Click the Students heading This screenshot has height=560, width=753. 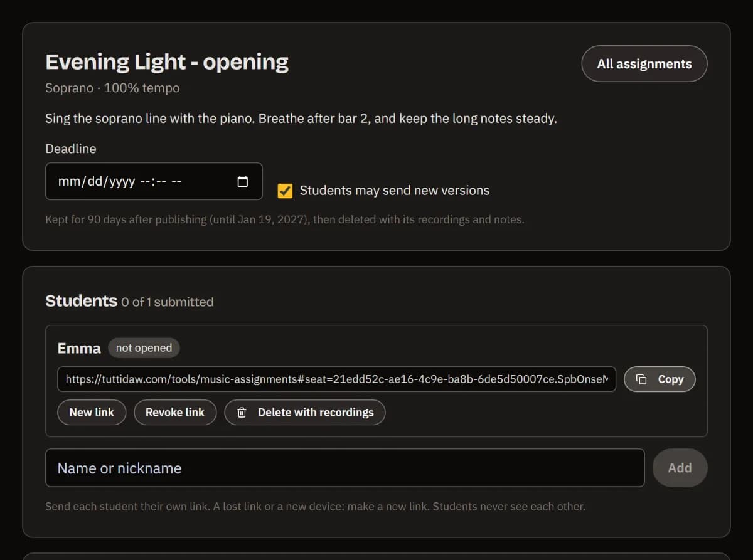[82, 301]
